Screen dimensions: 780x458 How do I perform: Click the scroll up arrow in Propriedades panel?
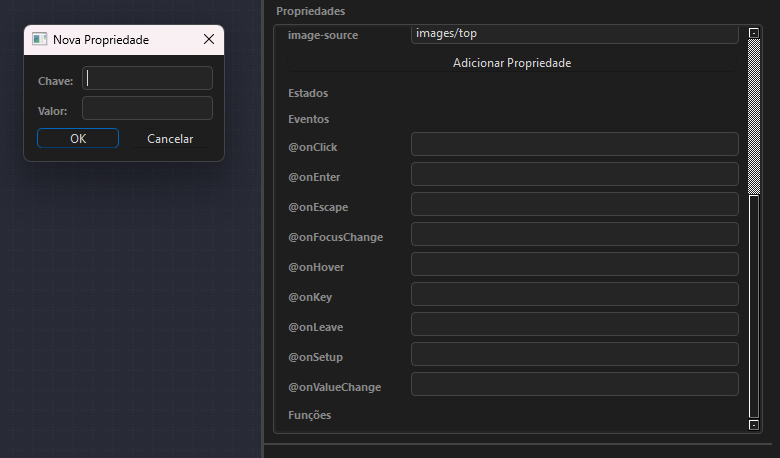pyautogui.click(x=754, y=34)
